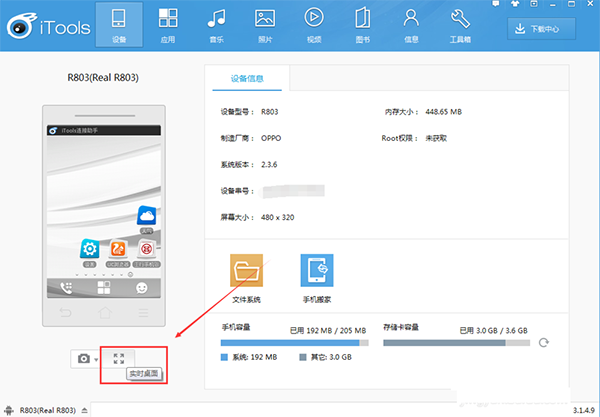Expand the camera screenshot dropdown arrow
This screenshot has height=417, width=600.
[96, 359]
